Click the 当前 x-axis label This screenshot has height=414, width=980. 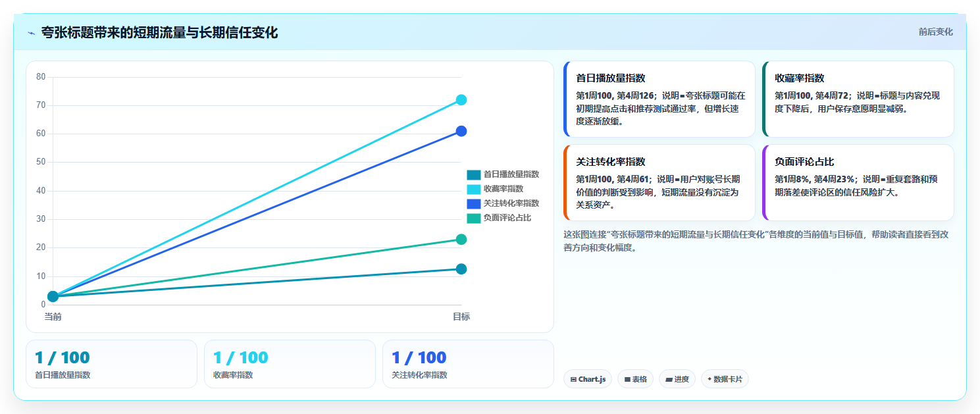pos(53,317)
